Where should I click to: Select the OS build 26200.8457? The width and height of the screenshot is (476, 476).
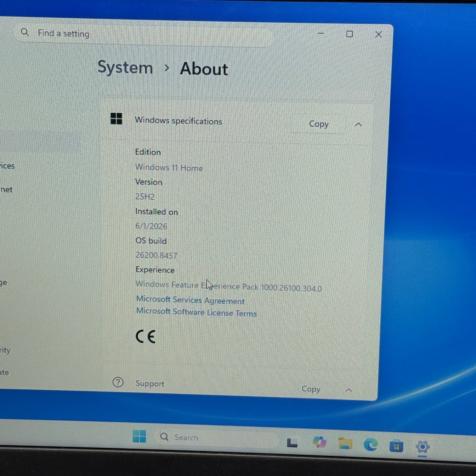tap(156, 255)
